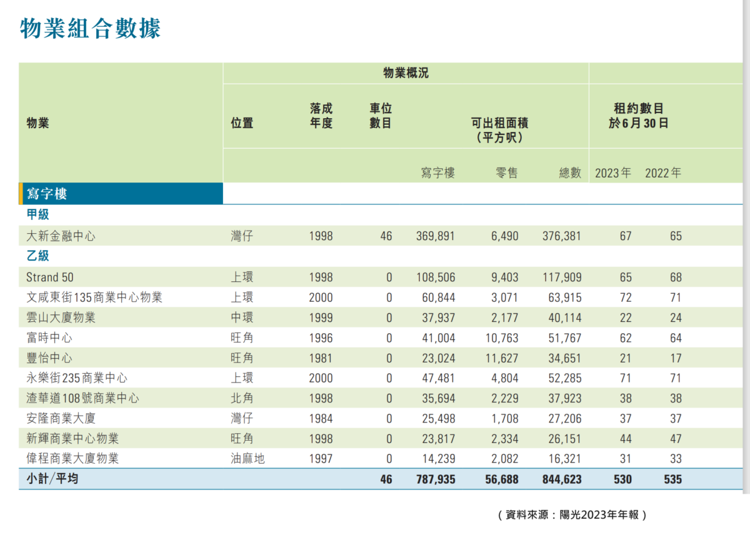Click the total value 844,623
This screenshot has height=560, width=750.
[x=561, y=479]
